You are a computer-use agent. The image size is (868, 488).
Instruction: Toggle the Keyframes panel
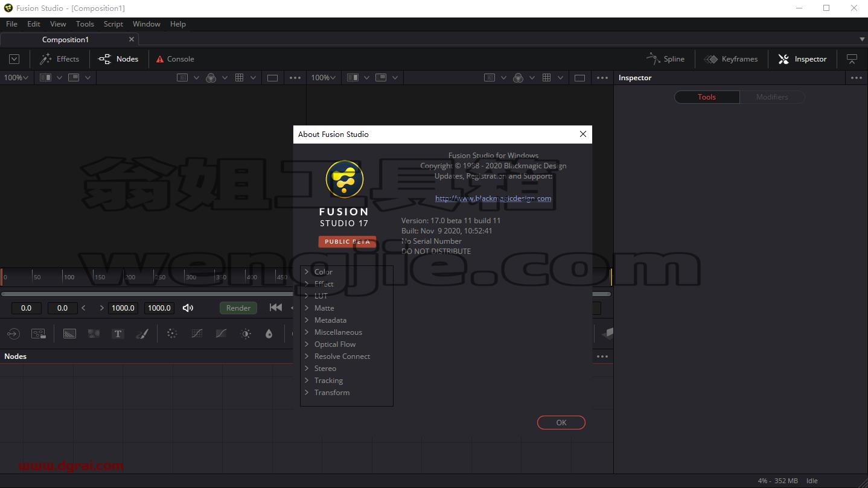pos(731,59)
